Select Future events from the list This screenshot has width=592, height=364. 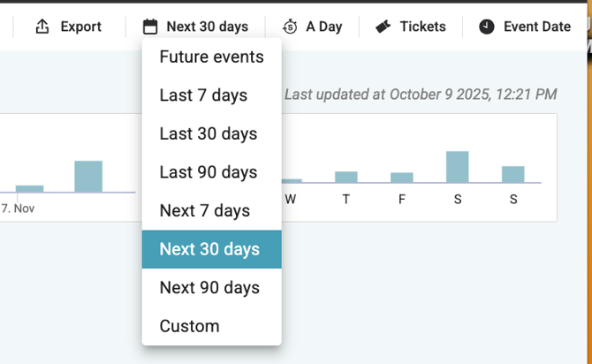[211, 57]
